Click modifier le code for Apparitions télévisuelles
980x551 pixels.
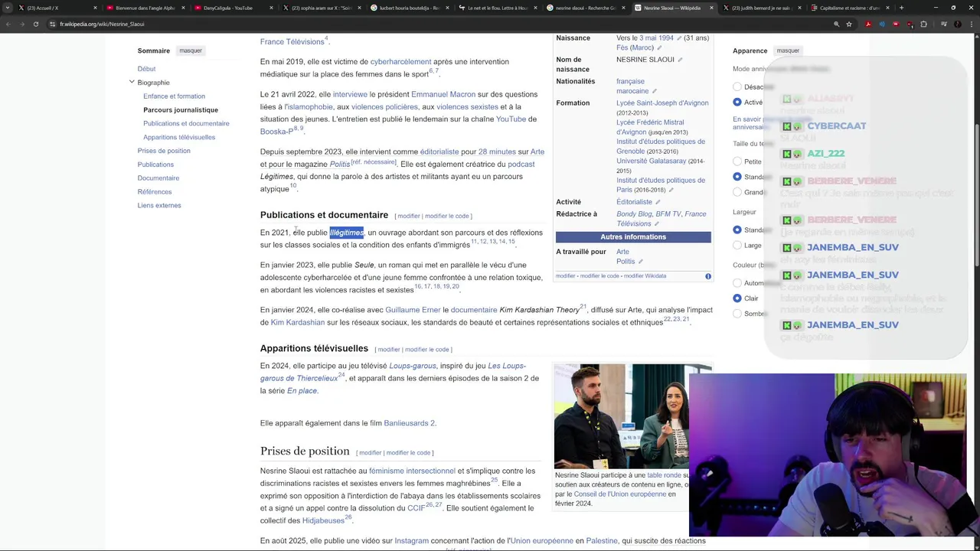[427, 350]
